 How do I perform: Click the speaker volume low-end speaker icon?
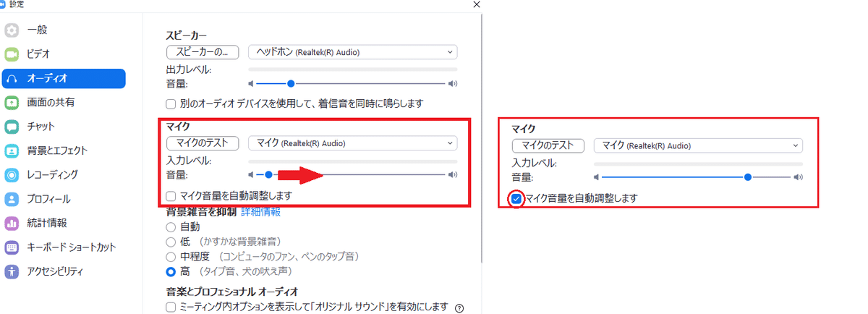tap(251, 83)
